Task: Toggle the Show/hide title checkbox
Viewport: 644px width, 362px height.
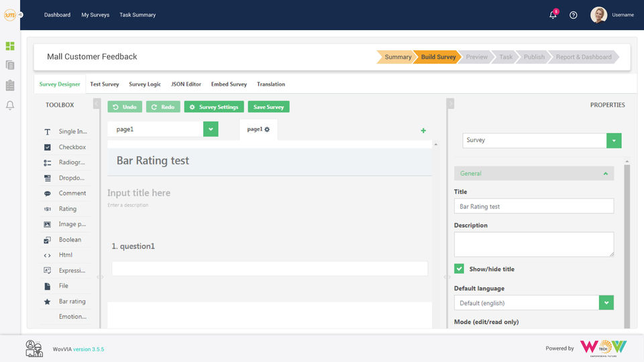Action: [x=459, y=268]
